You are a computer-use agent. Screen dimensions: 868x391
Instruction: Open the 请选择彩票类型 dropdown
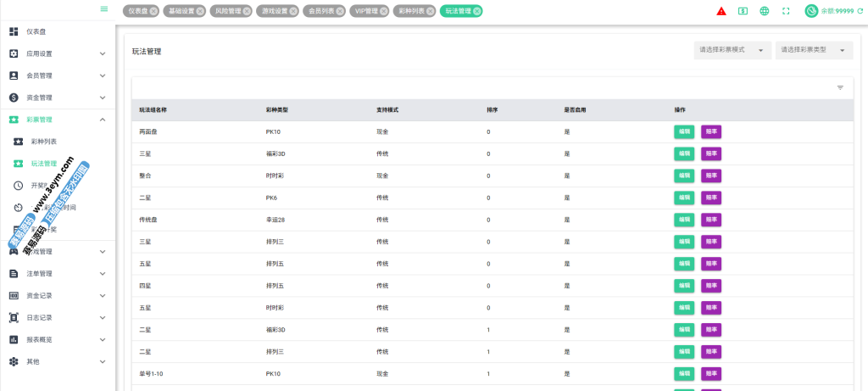point(814,50)
